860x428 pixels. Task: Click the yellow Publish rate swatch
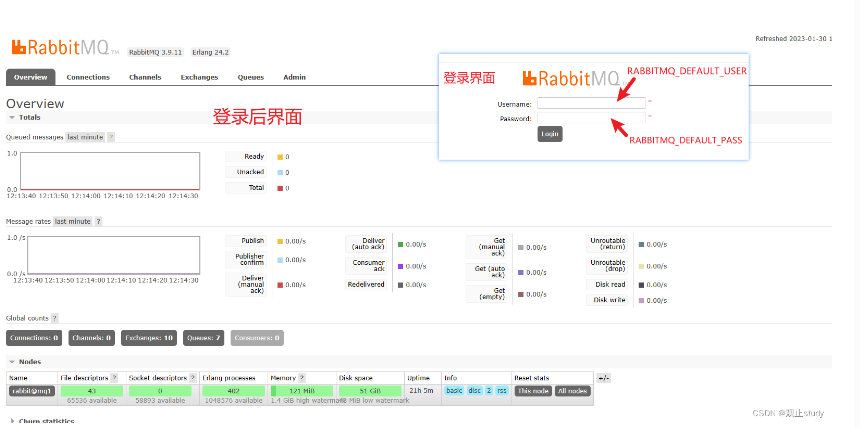[280, 241]
